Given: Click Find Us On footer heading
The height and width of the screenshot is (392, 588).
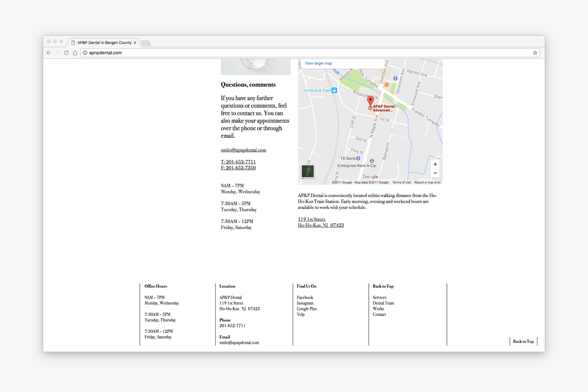Looking at the screenshot, I should [307, 286].
